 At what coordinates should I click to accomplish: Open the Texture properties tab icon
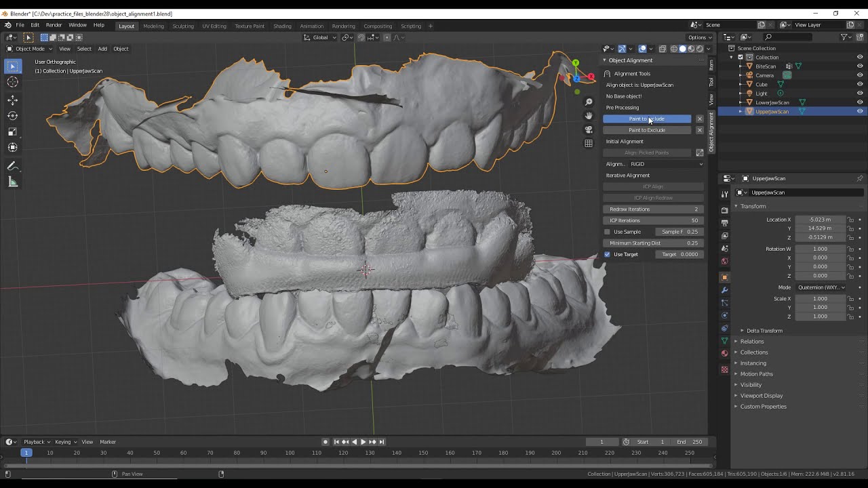click(x=724, y=369)
